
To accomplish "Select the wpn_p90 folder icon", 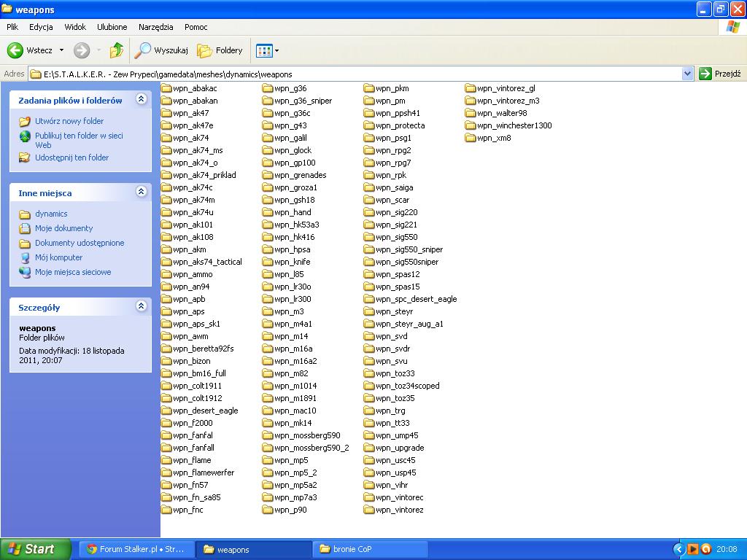I will click(267, 510).
